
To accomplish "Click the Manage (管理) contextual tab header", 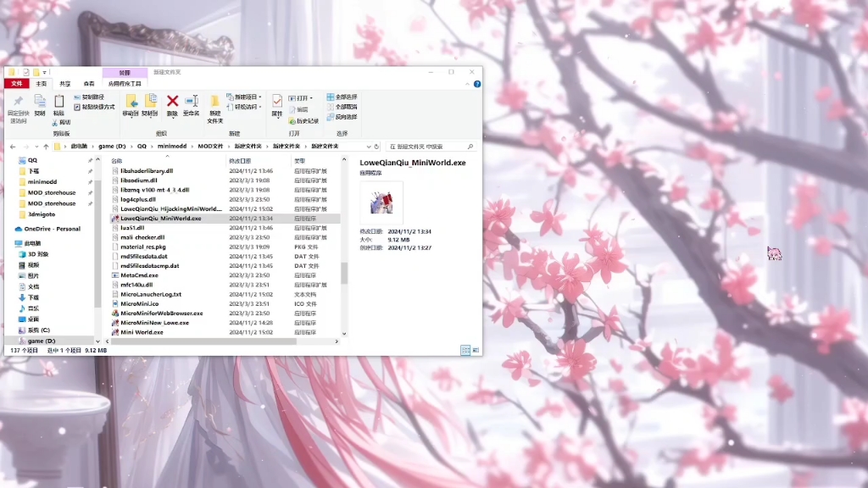I will point(125,73).
